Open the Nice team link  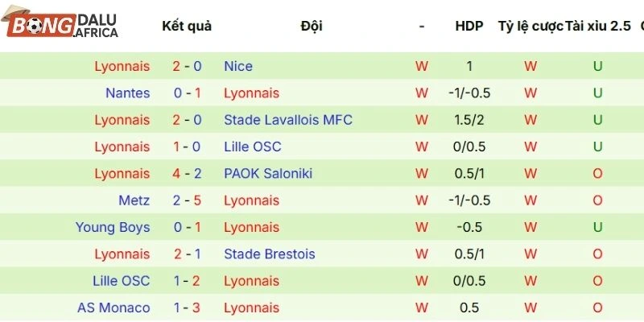tap(238, 66)
